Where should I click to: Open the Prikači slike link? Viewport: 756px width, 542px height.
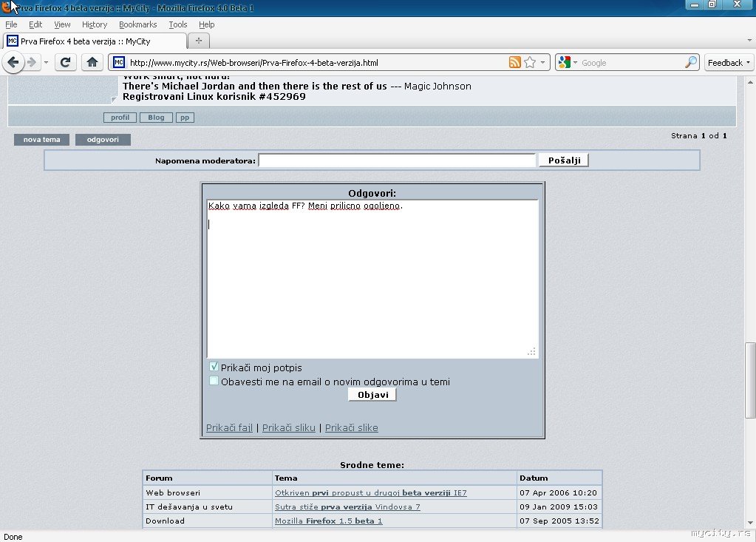(352, 427)
